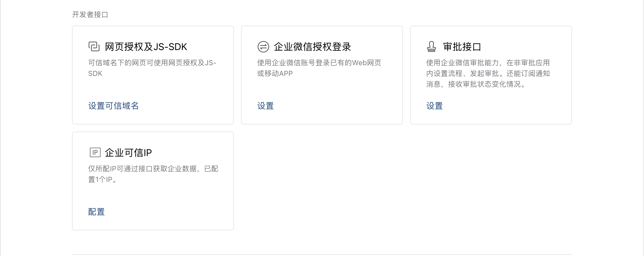Click the description 仅所配IP可通过接口获取企业数据
Viewport: 644px width, 256px height.
(x=142, y=169)
